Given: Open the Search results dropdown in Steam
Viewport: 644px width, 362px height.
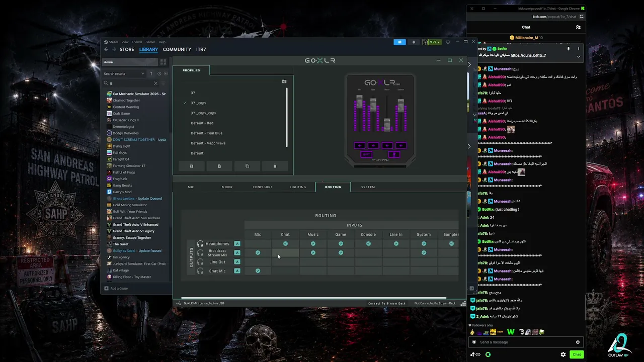Looking at the screenshot, I should tap(124, 73).
